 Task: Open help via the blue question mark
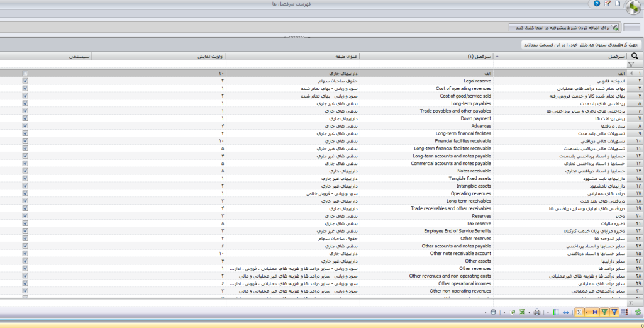coord(597,4)
